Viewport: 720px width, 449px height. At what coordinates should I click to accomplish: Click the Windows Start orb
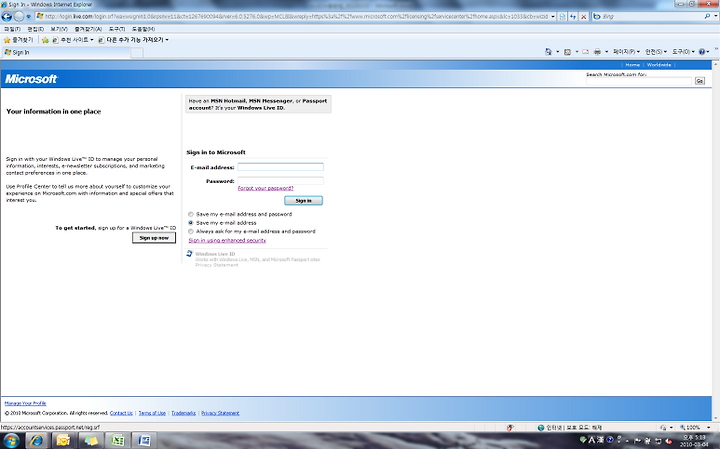click(x=11, y=441)
